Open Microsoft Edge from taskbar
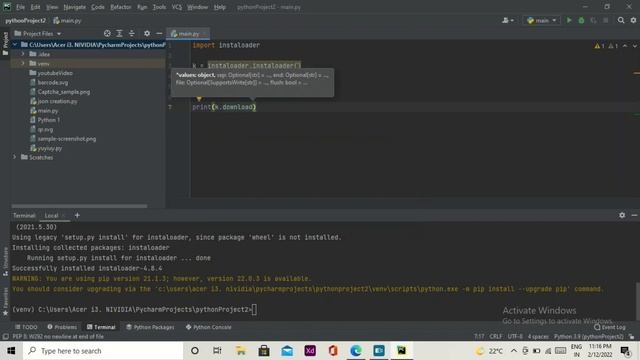The height and width of the screenshot is (360, 640). tap(356, 351)
